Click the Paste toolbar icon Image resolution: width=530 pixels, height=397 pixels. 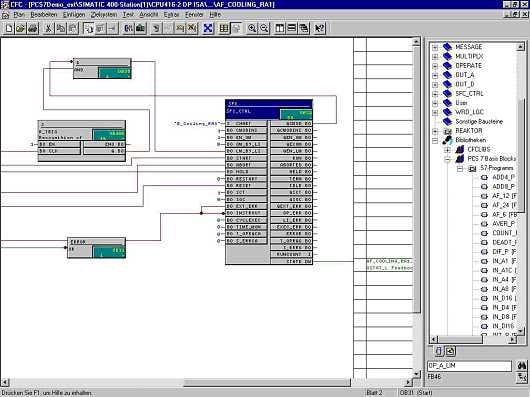click(73, 28)
